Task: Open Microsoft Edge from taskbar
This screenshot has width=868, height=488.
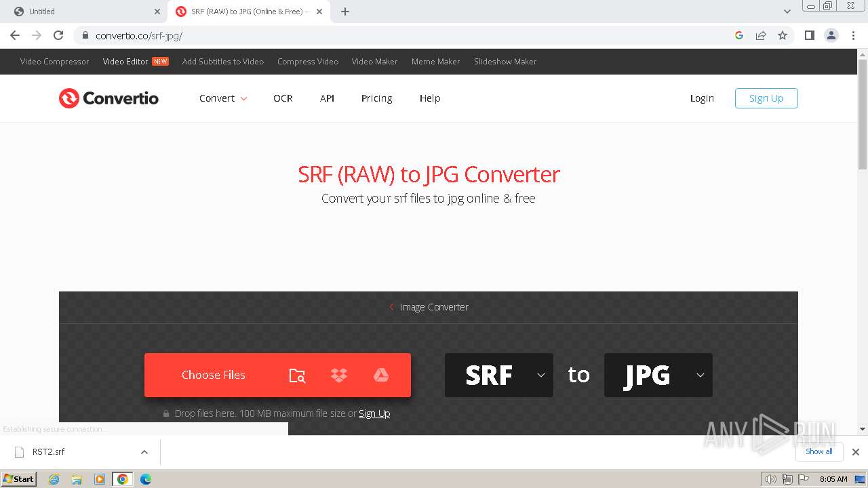Action: point(146,479)
